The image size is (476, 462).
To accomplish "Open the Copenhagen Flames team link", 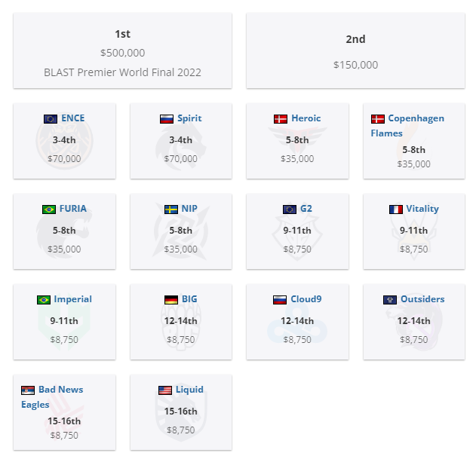I will [407, 126].
